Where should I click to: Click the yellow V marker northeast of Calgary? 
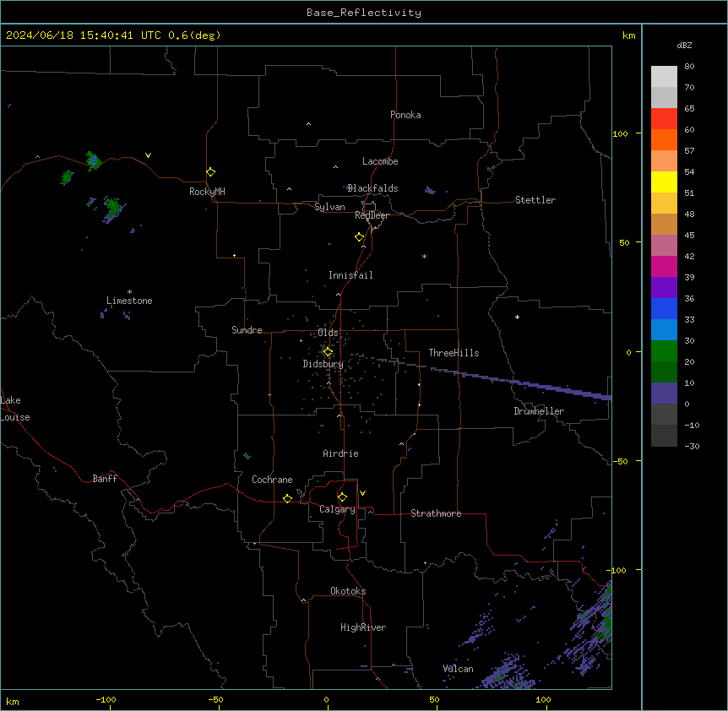(x=362, y=493)
